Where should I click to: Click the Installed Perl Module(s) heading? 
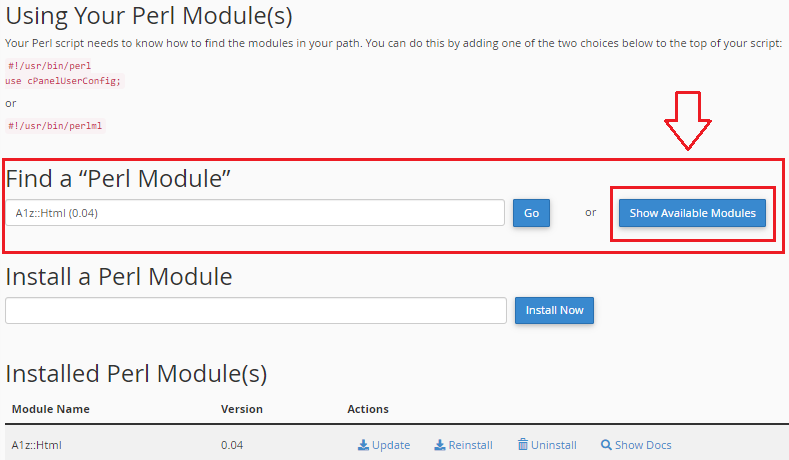136,374
